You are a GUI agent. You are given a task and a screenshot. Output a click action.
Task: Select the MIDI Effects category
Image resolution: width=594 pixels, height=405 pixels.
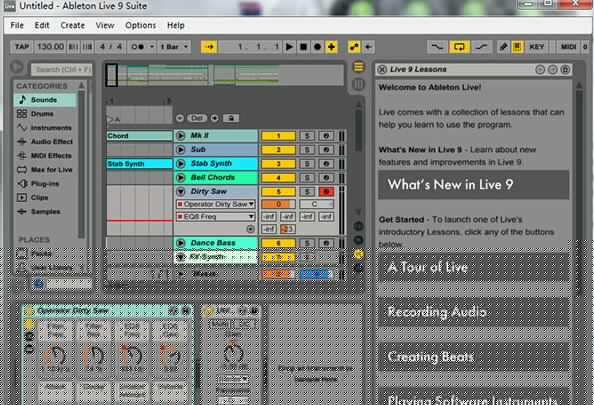pos(45,156)
